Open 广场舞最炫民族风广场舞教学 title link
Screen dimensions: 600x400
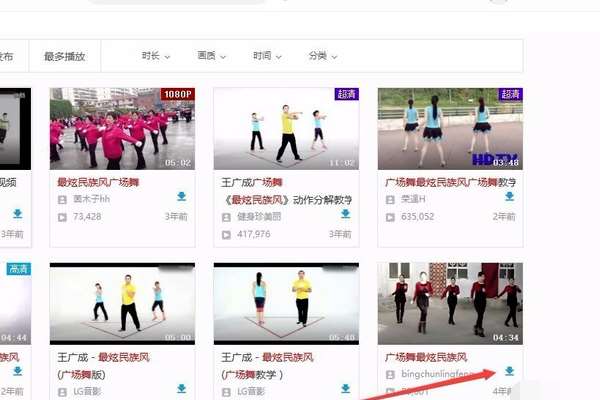click(450, 182)
